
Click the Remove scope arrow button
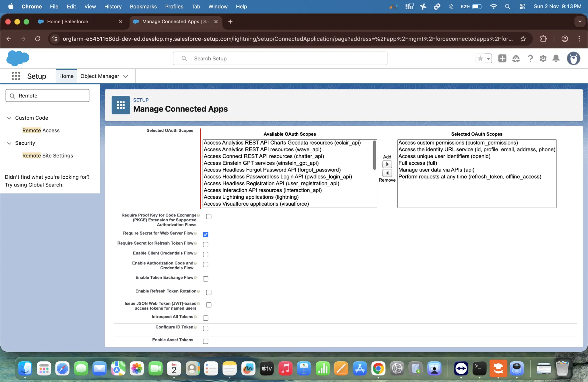pyautogui.click(x=387, y=173)
